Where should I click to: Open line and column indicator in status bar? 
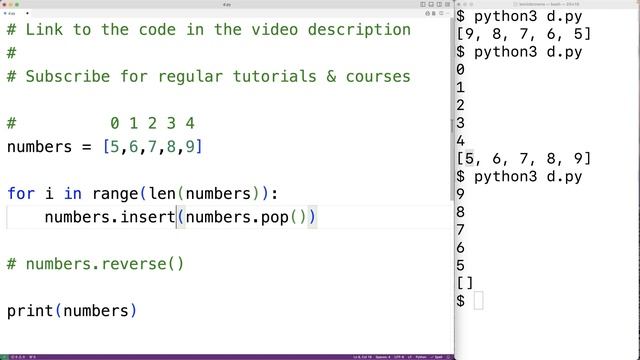(362, 357)
